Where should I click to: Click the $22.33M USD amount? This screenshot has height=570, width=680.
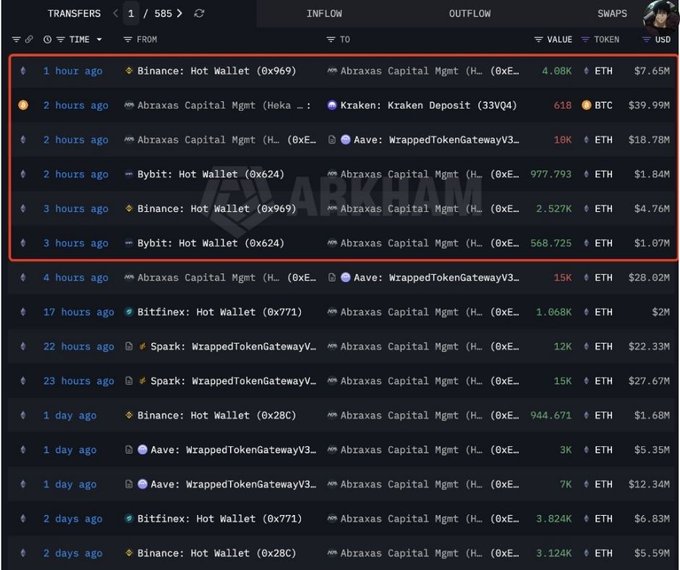[x=649, y=347]
